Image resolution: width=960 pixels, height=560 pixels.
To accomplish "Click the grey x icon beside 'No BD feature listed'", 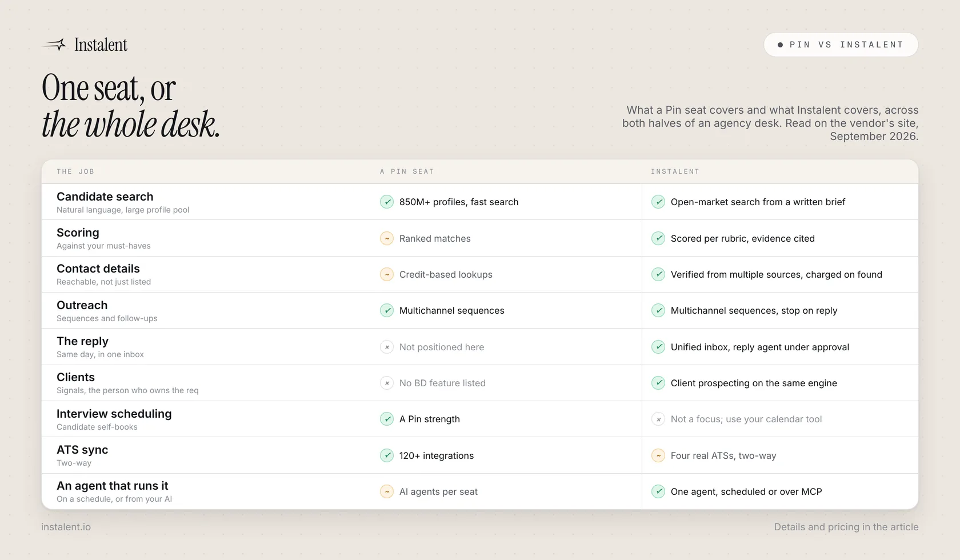I will click(x=387, y=383).
